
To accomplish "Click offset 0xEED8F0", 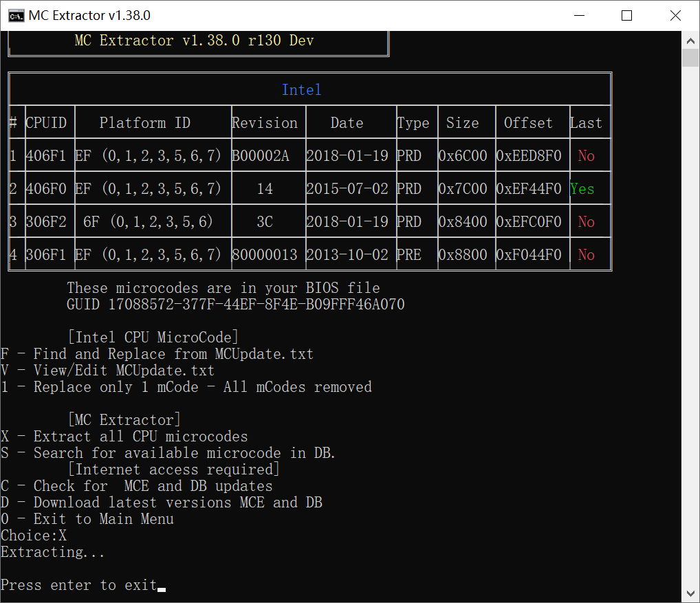I will 529,156.
